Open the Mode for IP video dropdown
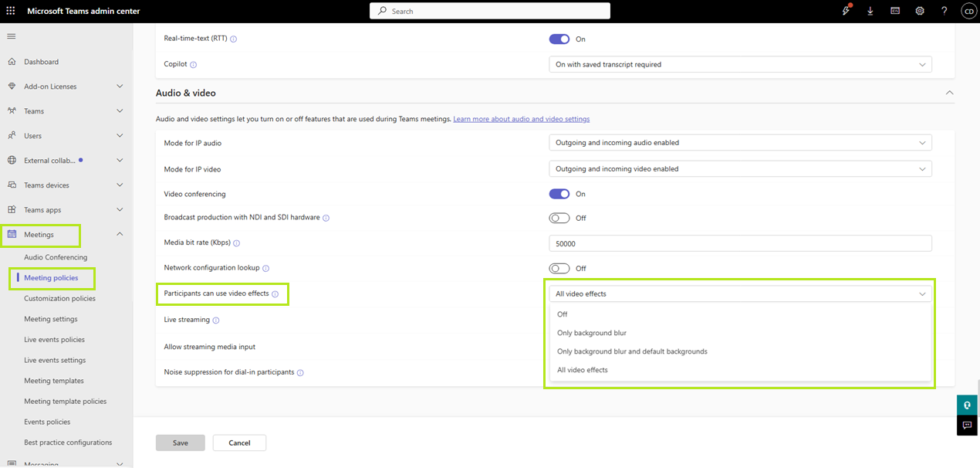 740,169
